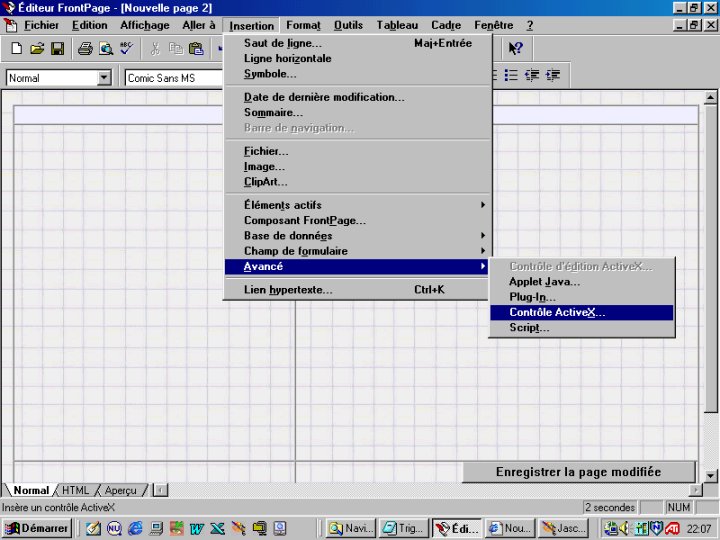Viewport: 720px width, 540px height.
Task: Open a file with the folder icon
Action: coord(37,48)
